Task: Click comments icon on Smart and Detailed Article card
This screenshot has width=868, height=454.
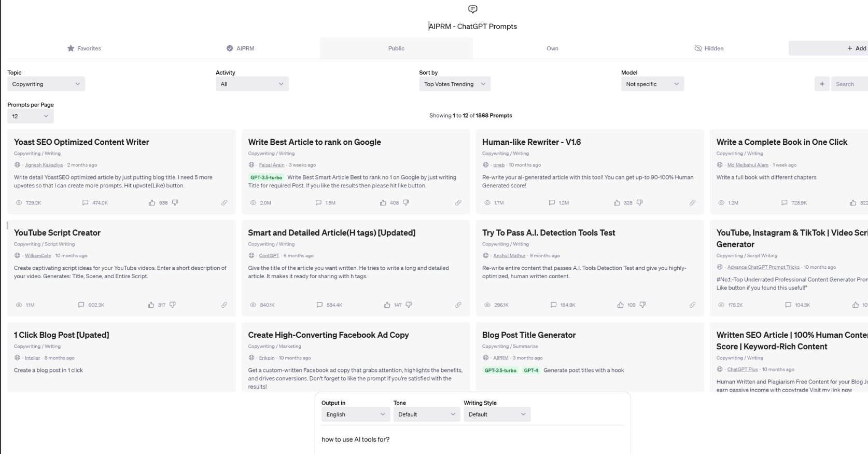Action: [319, 305]
